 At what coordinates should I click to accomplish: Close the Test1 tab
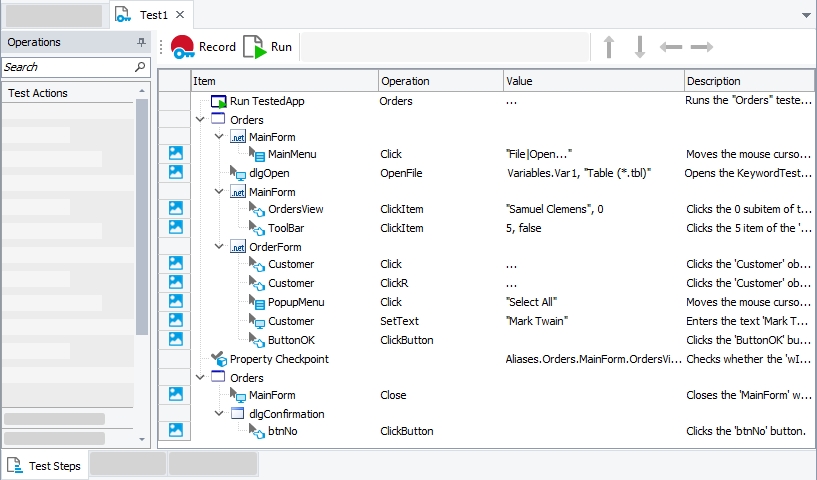point(180,15)
